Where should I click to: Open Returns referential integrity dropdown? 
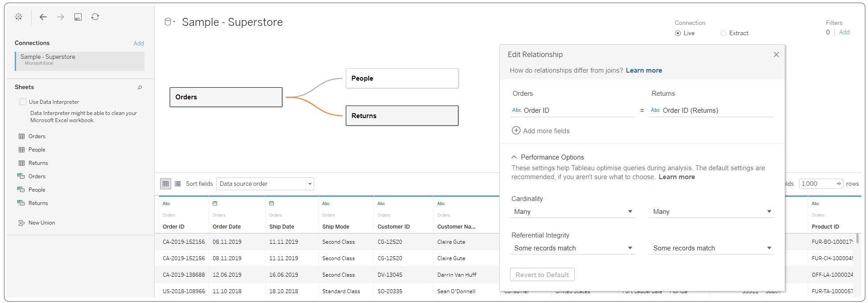pos(712,248)
